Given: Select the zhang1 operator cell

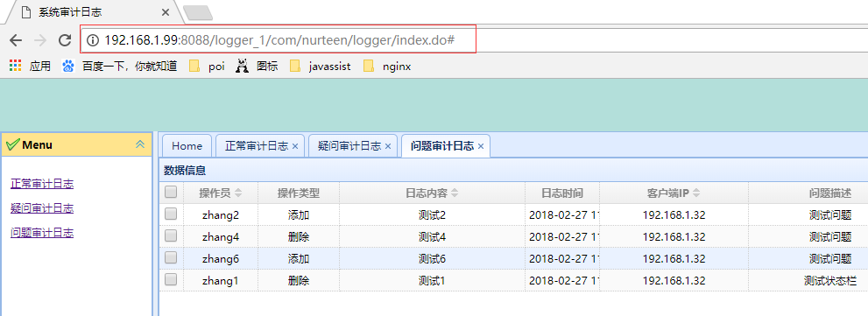Looking at the screenshot, I should click(221, 281).
